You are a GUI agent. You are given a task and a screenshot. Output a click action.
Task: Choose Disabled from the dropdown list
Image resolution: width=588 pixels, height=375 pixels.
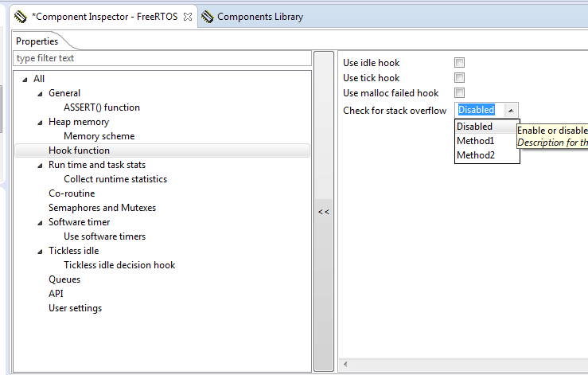pos(487,127)
